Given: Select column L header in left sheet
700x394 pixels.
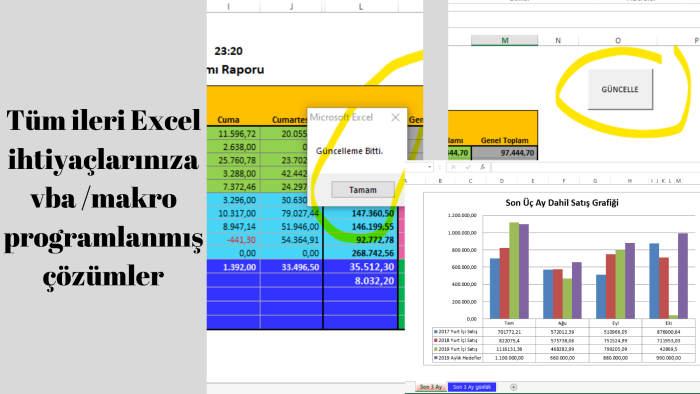Looking at the screenshot, I should [x=361, y=6].
